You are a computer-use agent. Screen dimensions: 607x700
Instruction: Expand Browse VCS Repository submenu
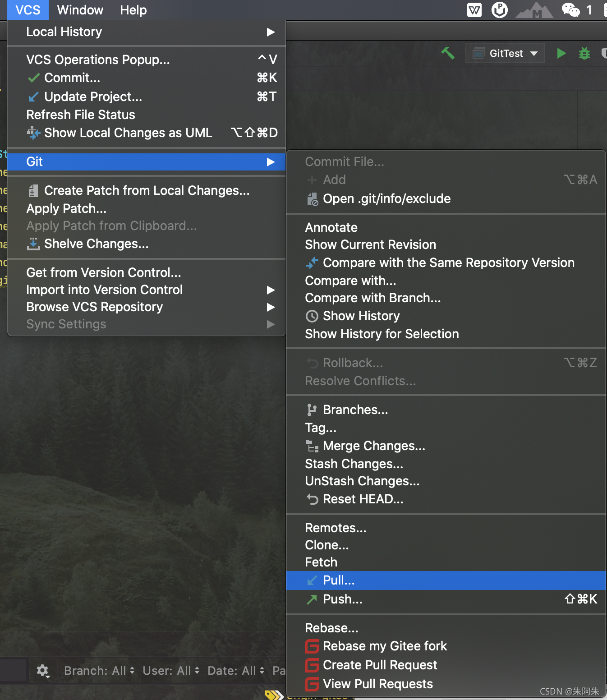coord(147,307)
